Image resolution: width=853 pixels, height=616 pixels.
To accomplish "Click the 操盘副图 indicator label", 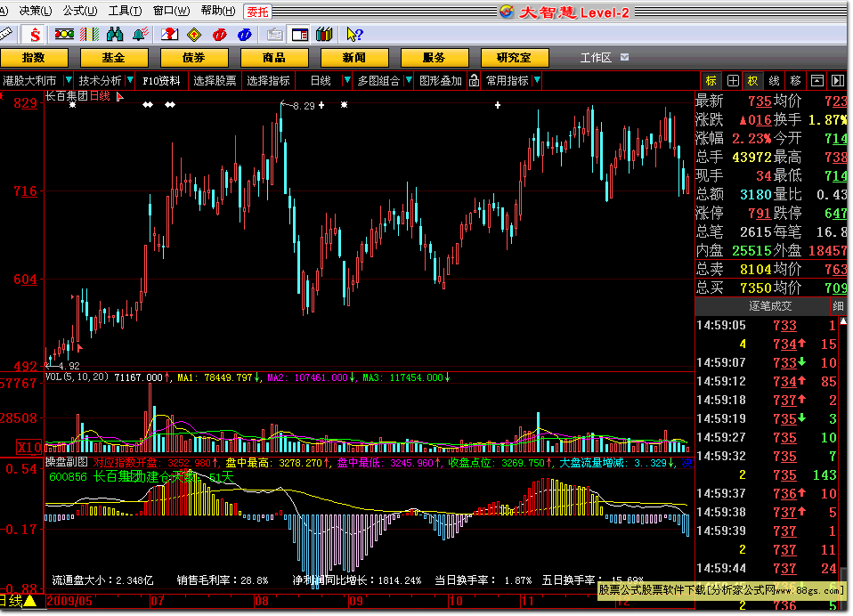I will (x=67, y=462).
